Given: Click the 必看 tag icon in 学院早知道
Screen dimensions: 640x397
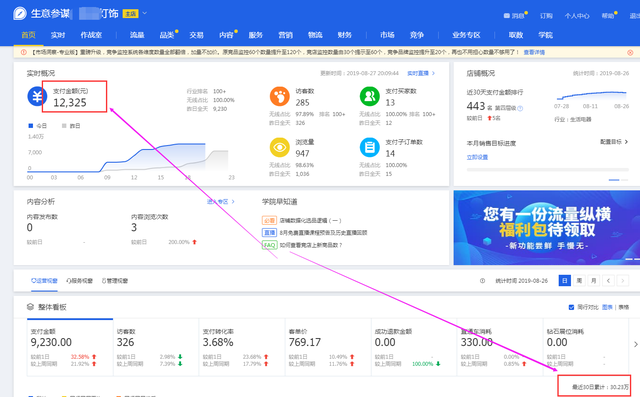Looking at the screenshot, I should [x=269, y=220].
